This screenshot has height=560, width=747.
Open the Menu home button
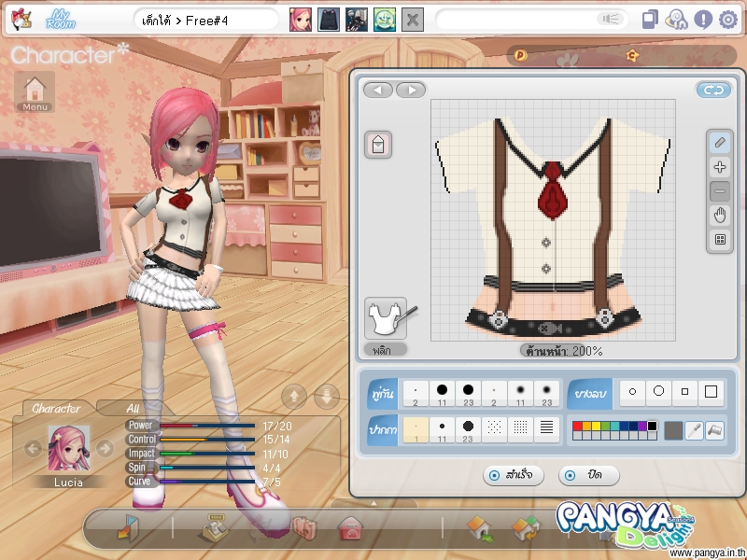35,91
